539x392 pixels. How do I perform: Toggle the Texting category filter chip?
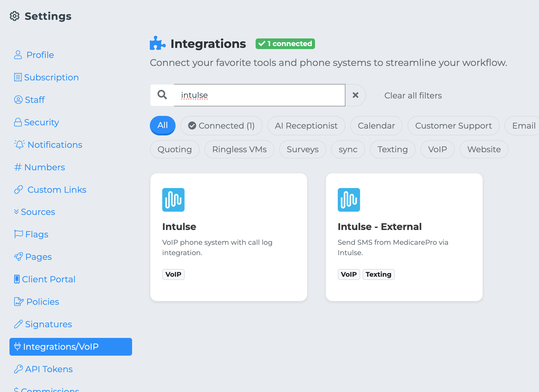point(392,149)
